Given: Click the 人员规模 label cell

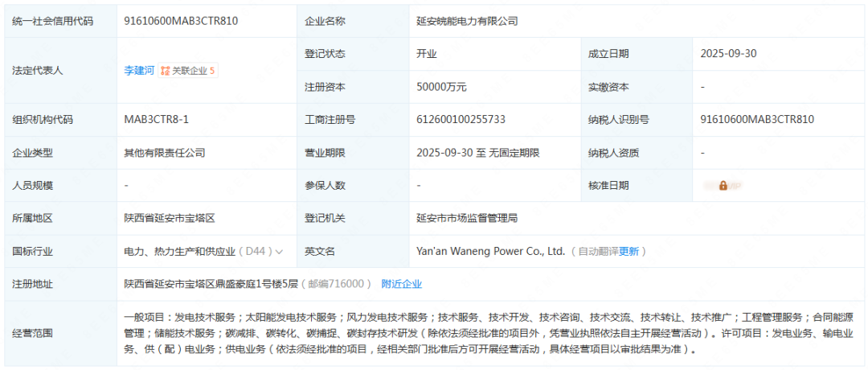Looking at the screenshot, I should coord(61,186).
